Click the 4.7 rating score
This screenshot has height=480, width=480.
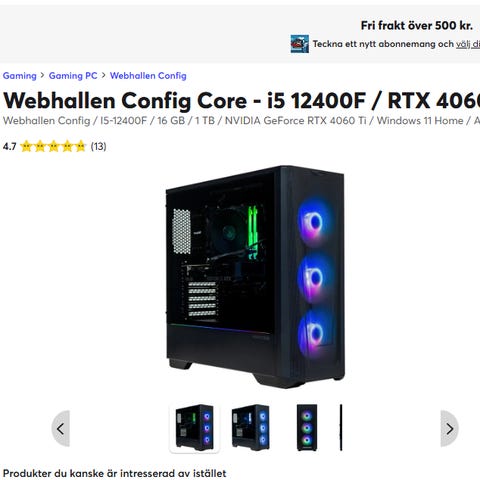click(x=9, y=146)
